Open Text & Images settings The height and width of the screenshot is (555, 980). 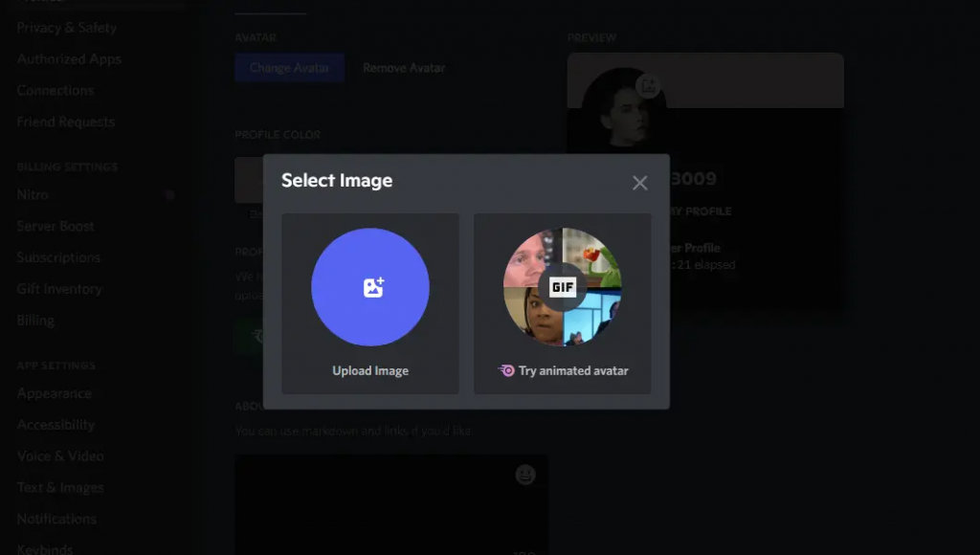[60, 487]
